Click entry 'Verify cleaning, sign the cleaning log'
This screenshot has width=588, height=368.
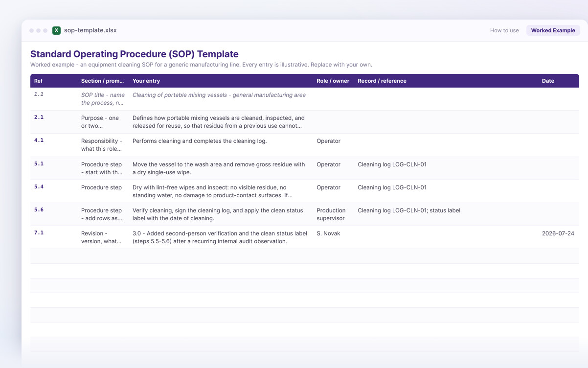pos(218,214)
